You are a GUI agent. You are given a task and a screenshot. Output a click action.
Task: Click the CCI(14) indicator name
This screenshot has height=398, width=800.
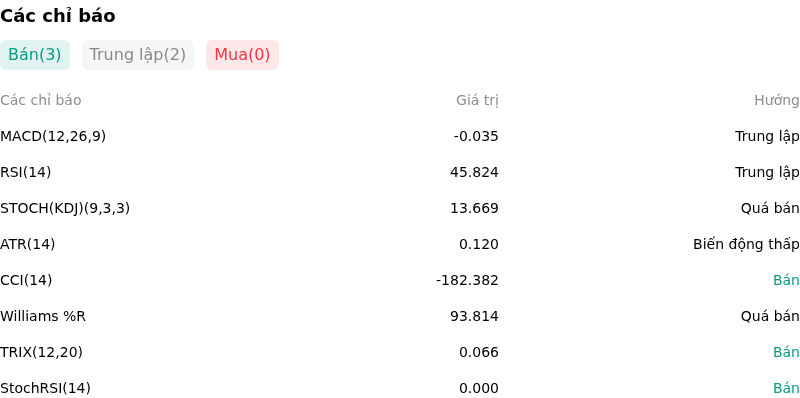tap(26, 280)
